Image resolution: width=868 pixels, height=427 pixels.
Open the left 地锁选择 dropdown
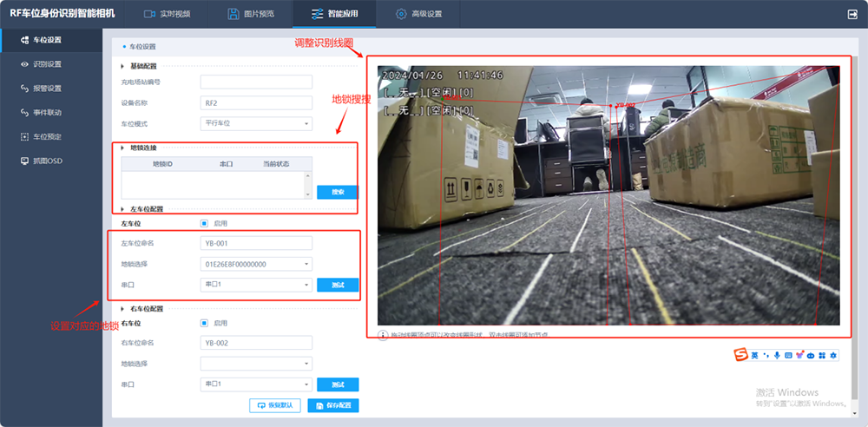coord(256,264)
